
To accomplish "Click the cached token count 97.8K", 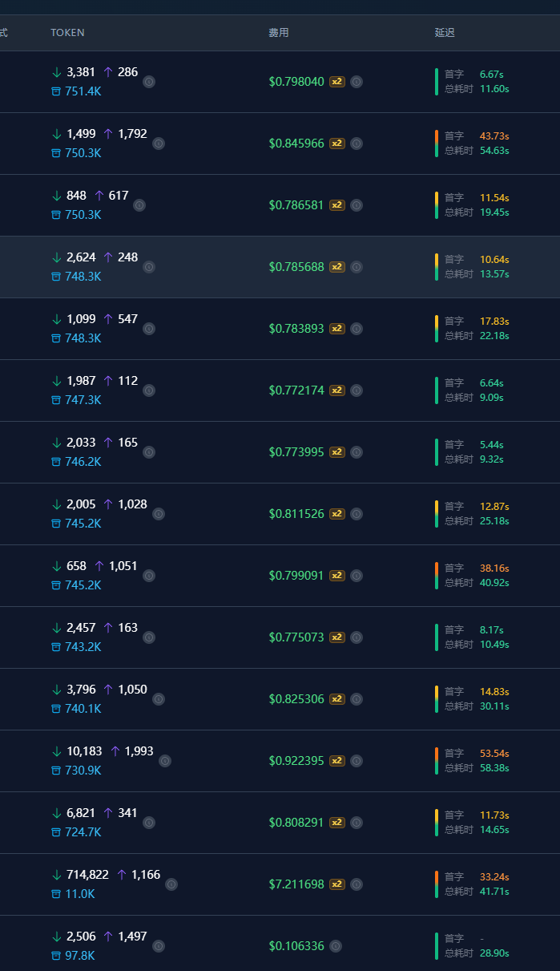I will [80, 956].
